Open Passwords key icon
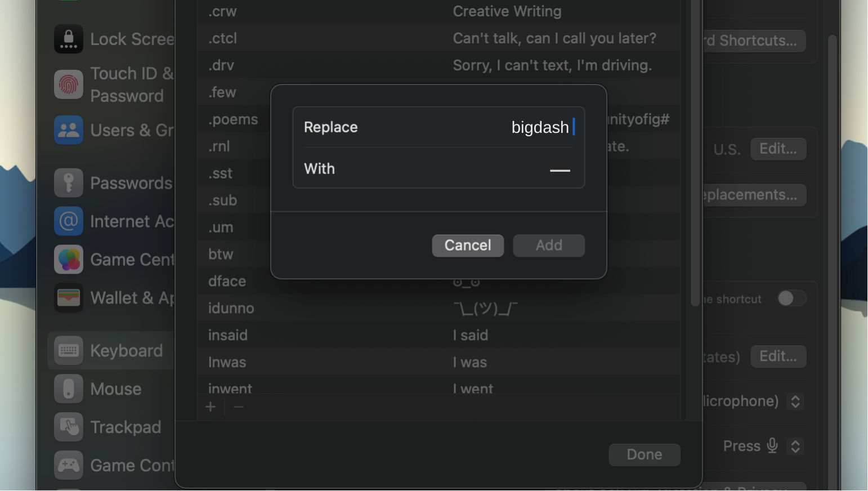The height and width of the screenshot is (491, 868). pos(69,183)
